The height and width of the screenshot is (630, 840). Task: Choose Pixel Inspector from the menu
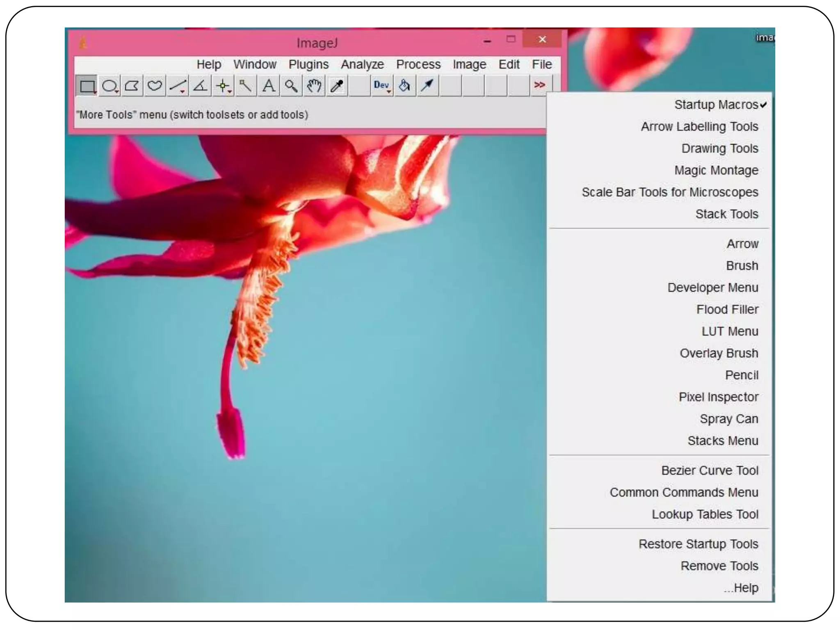(718, 397)
